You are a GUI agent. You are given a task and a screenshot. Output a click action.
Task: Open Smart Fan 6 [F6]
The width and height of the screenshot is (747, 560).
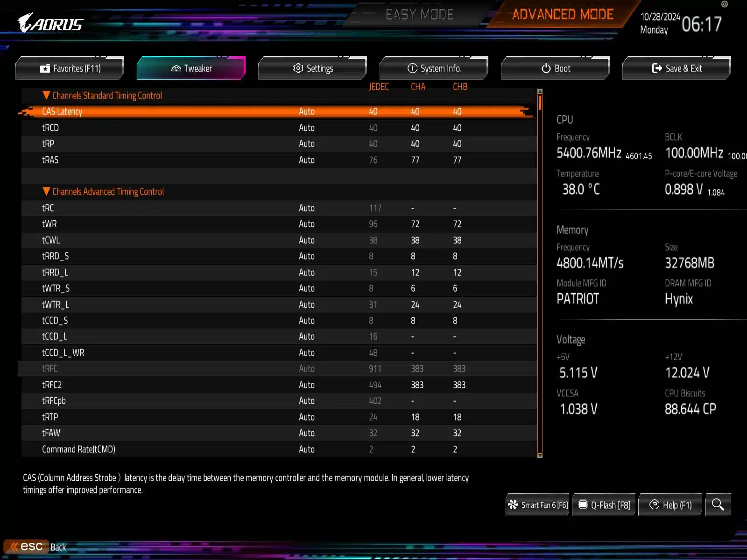[538, 505]
